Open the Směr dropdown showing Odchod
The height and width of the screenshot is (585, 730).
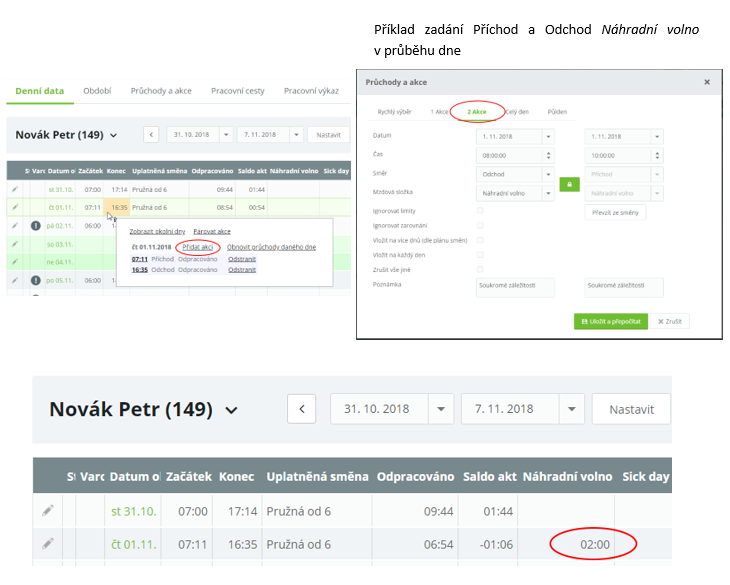tap(547, 173)
